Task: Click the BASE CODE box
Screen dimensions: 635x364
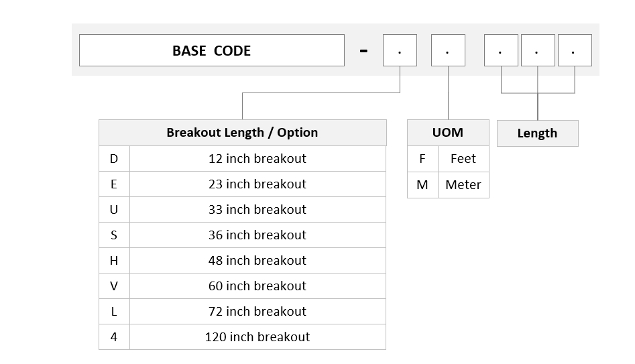Action: tap(212, 50)
